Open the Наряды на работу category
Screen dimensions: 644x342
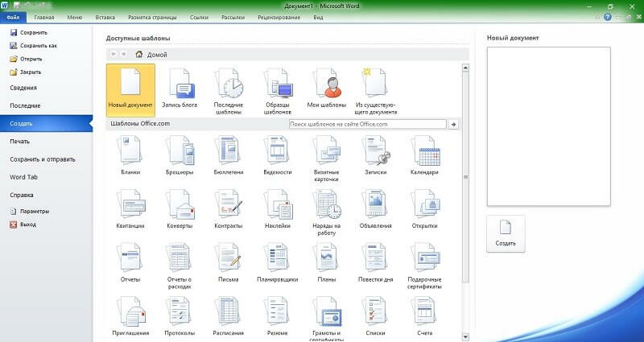[327, 212]
